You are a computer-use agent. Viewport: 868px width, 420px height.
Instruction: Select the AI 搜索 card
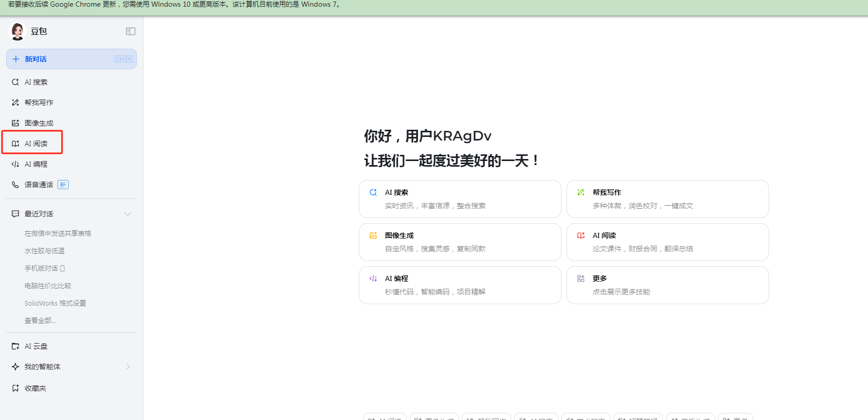460,199
